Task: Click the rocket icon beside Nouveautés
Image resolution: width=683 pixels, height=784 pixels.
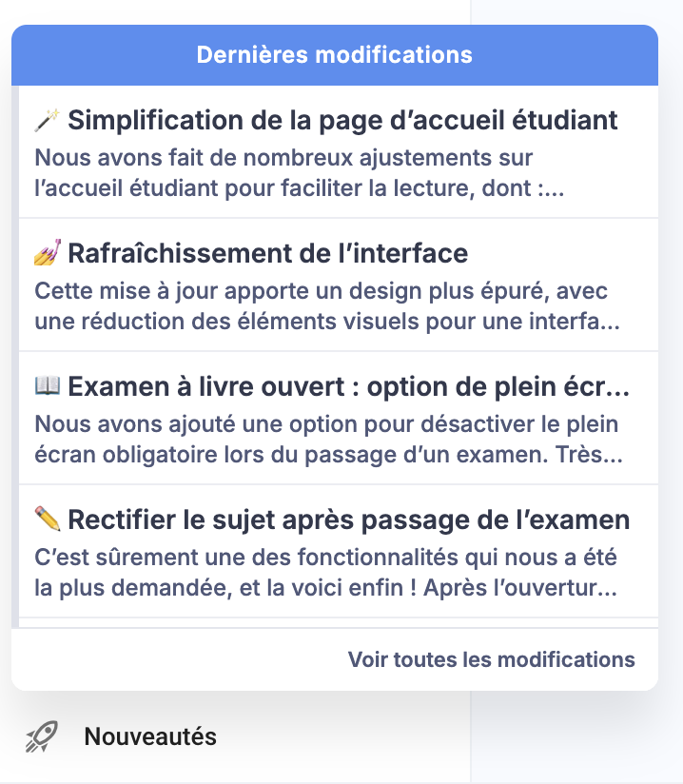Action: 42,735
